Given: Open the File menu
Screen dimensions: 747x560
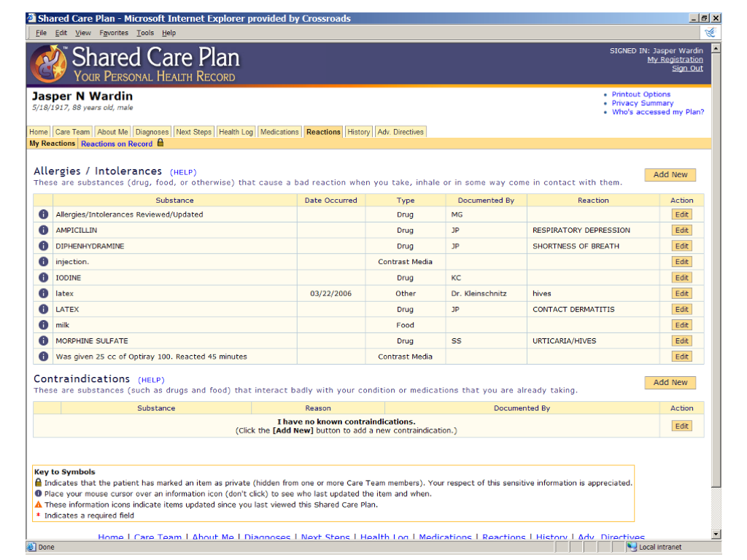Looking at the screenshot, I should point(41,33).
